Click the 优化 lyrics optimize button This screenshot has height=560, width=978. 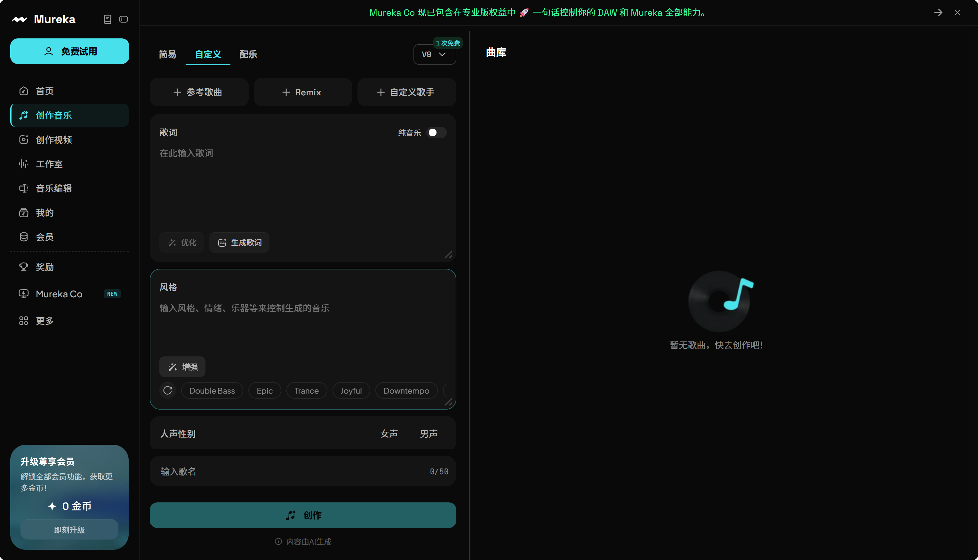182,243
